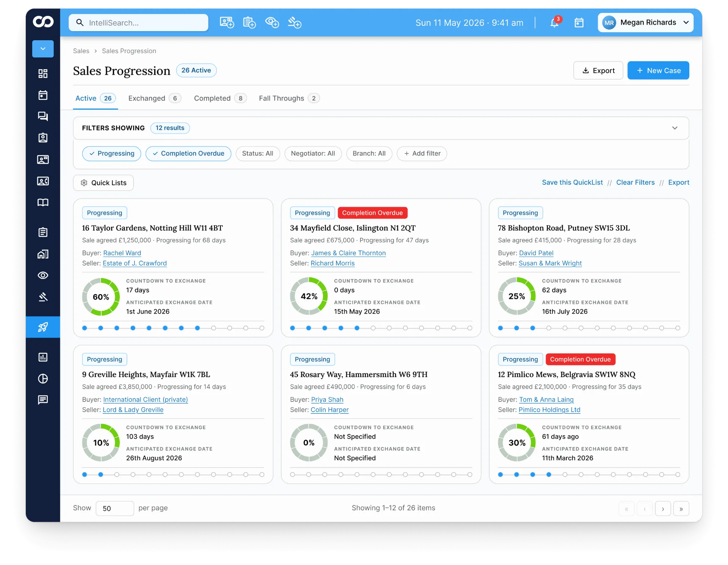728x565 pixels.
Task: Switch to the Exchanged tab
Action: click(155, 98)
